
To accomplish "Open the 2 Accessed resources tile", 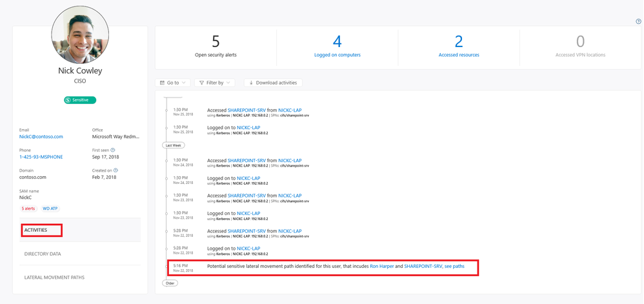I will pos(459,47).
